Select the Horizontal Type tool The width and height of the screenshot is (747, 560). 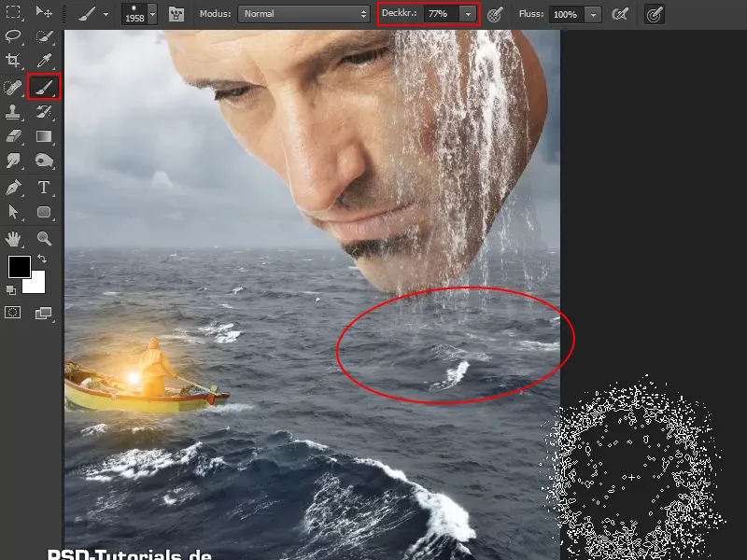[44, 188]
